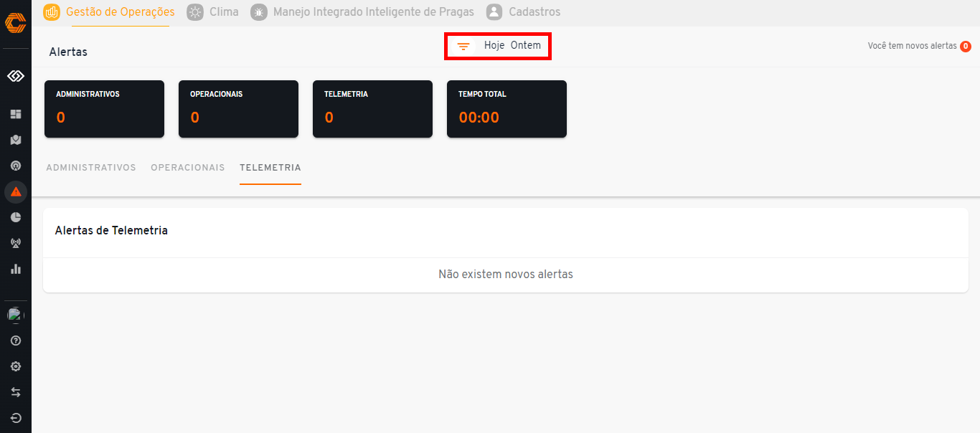The width and height of the screenshot is (980, 433).
Task: Open the gauge icon below the map icon
Action: pos(16,166)
